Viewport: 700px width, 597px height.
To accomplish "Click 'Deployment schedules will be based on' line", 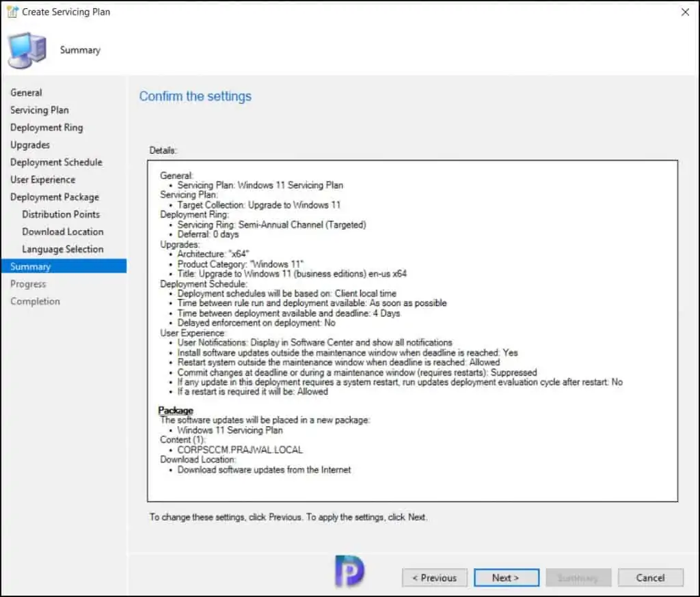I will pos(286,293).
